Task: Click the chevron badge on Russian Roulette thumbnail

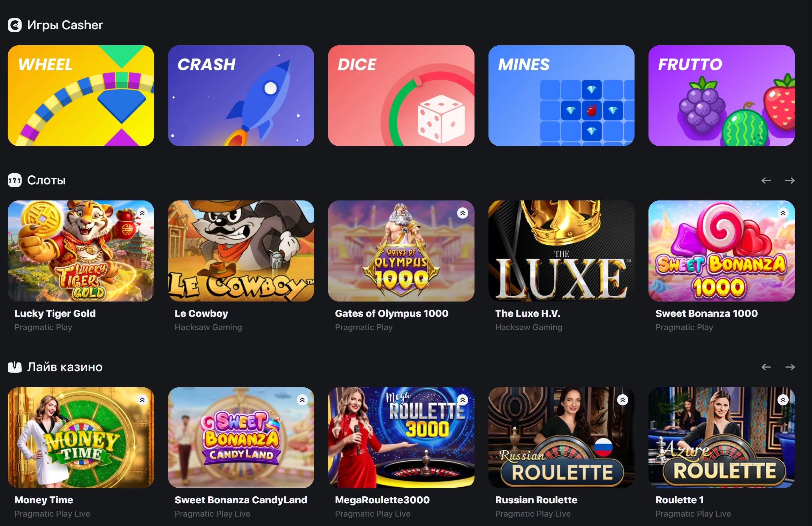Action: coord(623,400)
